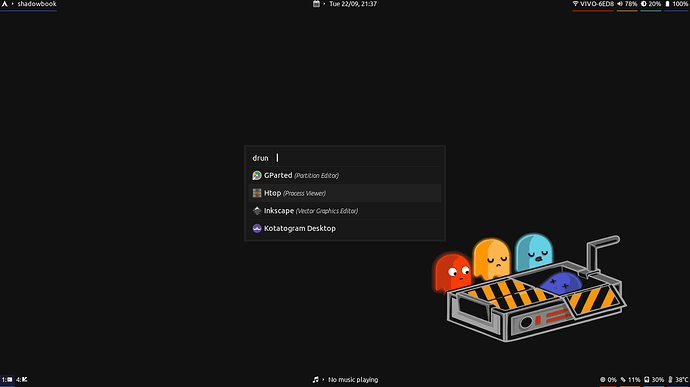Screen dimensions: 690x387
Task: Click the Htop launcher icon
Action: (x=257, y=193)
